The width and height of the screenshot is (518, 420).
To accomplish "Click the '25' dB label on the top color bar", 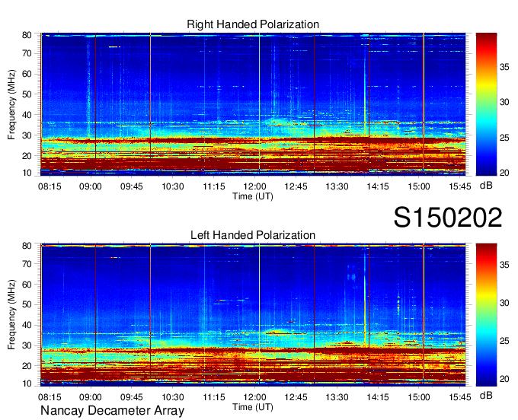I will click(504, 138).
